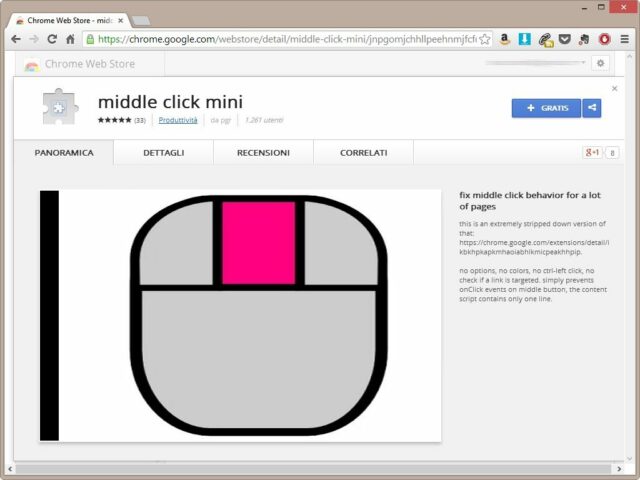Click the blue download arrow extension icon
The image size is (640, 480).
pos(525,39)
